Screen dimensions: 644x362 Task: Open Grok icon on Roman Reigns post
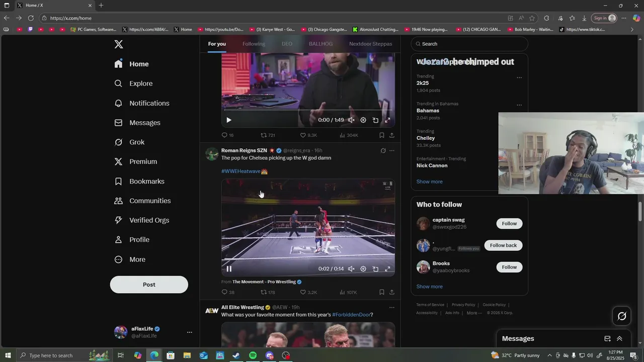tap(383, 150)
